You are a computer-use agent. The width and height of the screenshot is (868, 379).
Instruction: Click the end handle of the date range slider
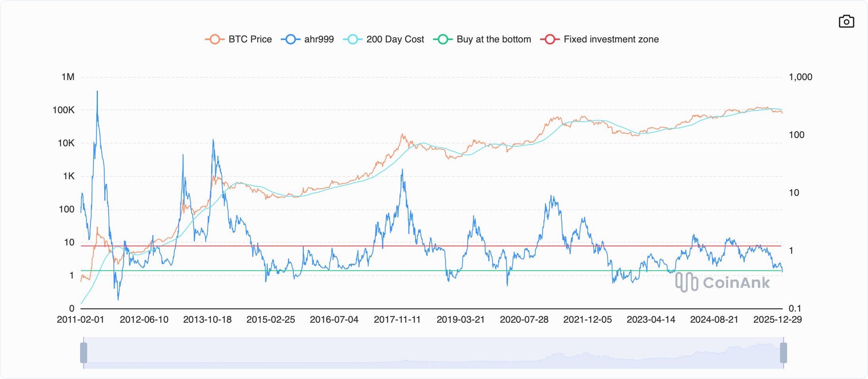point(784,353)
